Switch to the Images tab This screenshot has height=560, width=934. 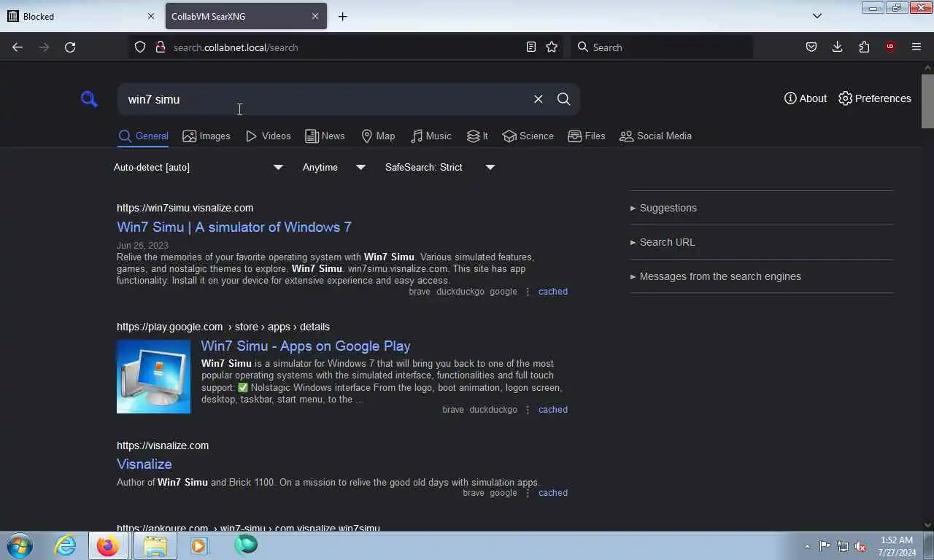[207, 136]
